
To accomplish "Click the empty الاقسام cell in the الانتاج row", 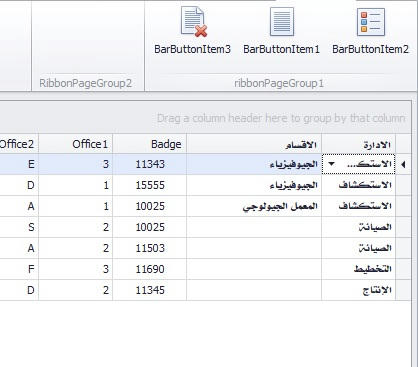I will pyautogui.click(x=254, y=290).
